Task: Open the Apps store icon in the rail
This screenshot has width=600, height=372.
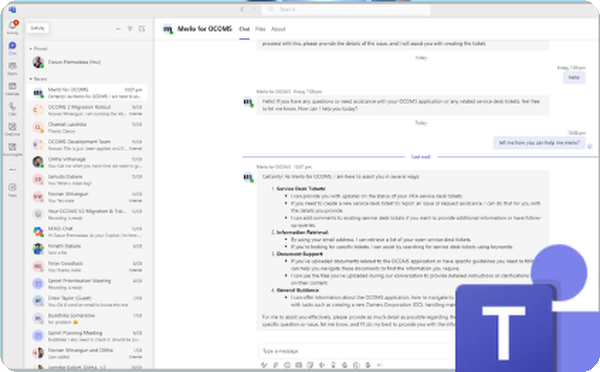Action: [12, 189]
